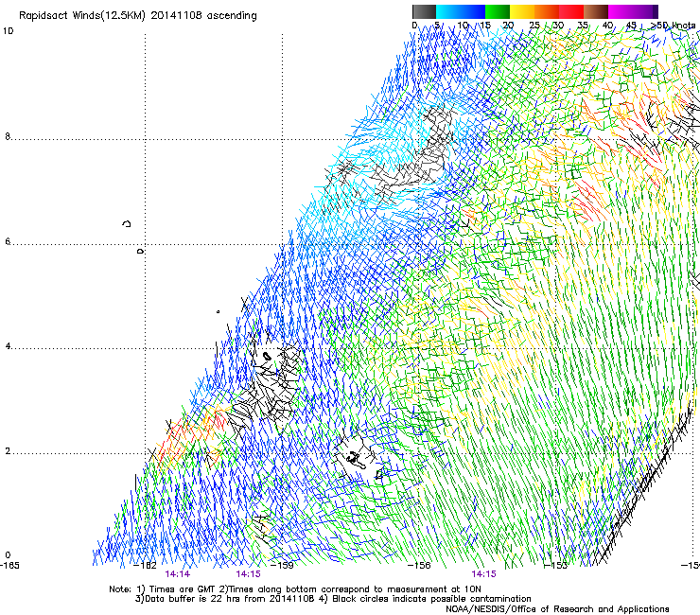
Task: Click the 'Data buffer is 22 hrs' note line
Action: click(333, 599)
